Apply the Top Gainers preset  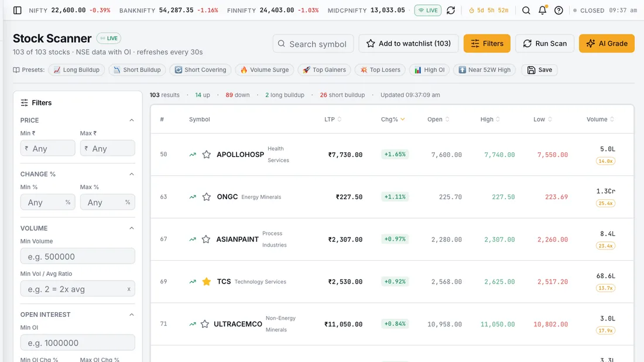pos(324,70)
